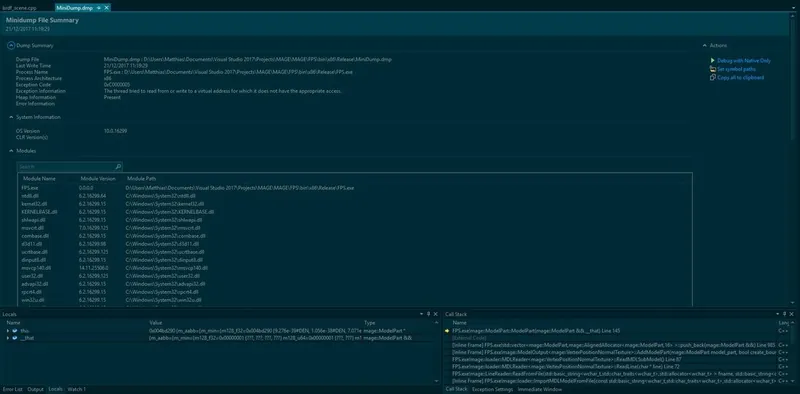The width and height of the screenshot is (800, 394).
Task: Click the Copy all to clipboard icon
Action: 713,78
